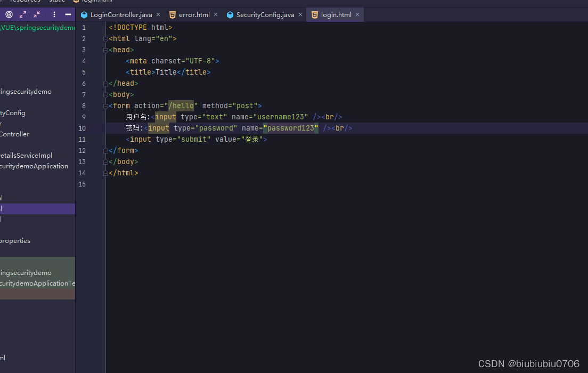588x373 pixels.
Task: Switch to the SecurityConfig.java tab
Action: point(265,14)
